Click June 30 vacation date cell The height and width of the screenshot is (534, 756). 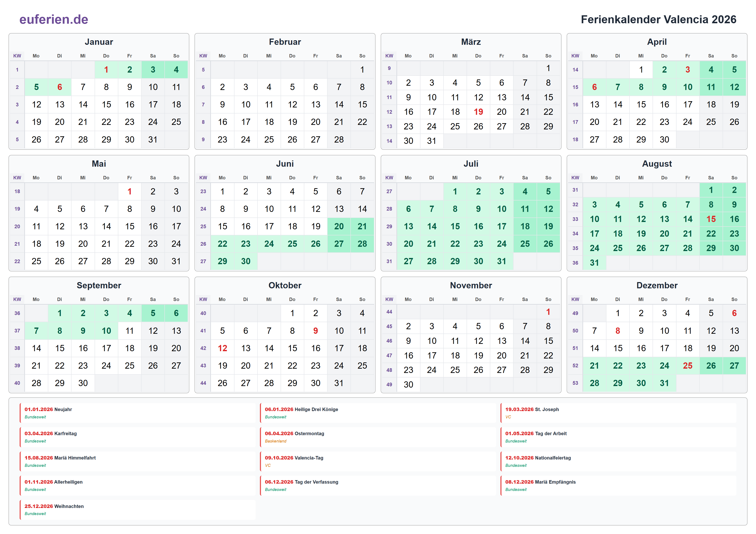click(246, 261)
